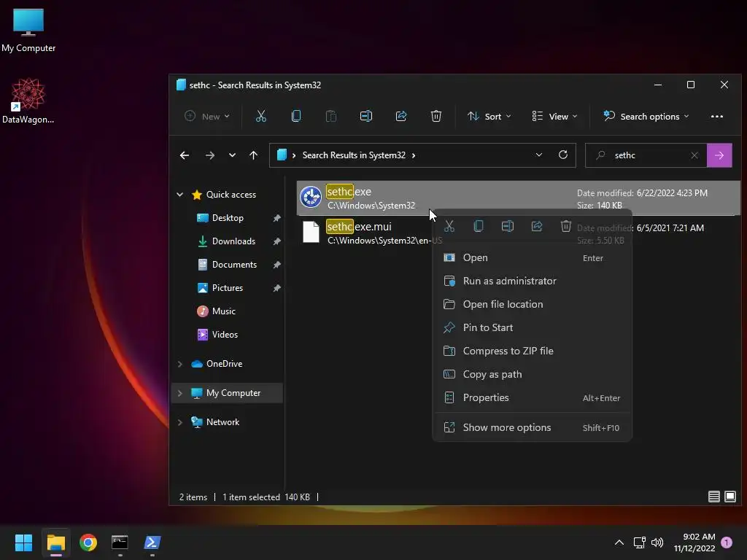
Task: Click the Cut icon in the Explorer toolbar
Action: point(260,116)
